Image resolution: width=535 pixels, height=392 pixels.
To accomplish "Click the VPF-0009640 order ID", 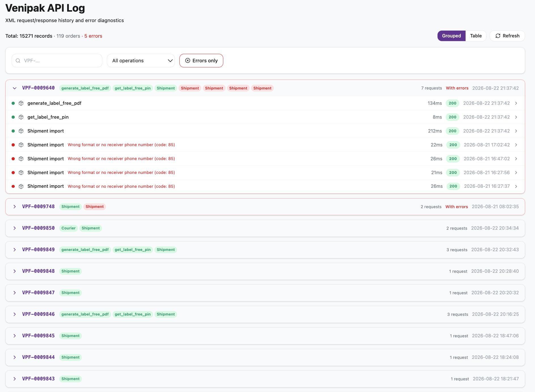I will (38, 88).
